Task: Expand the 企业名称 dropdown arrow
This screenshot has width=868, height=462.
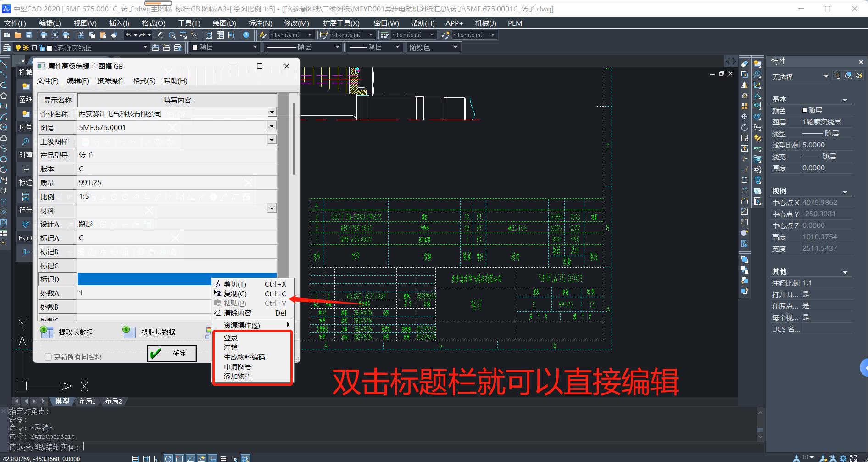Action: point(272,113)
